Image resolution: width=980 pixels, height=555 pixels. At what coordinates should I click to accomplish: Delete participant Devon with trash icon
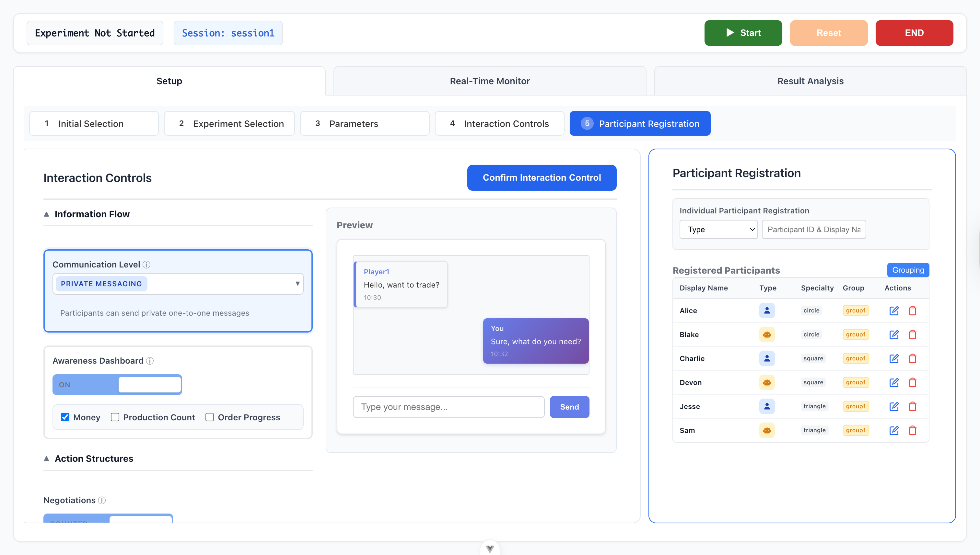(x=913, y=382)
